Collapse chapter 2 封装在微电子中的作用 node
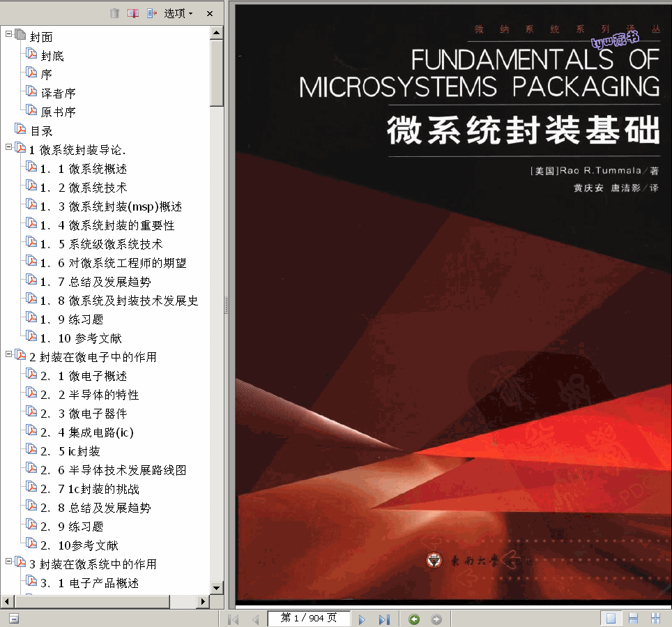Image resolution: width=672 pixels, height=627 pixels. click(8, 354)
